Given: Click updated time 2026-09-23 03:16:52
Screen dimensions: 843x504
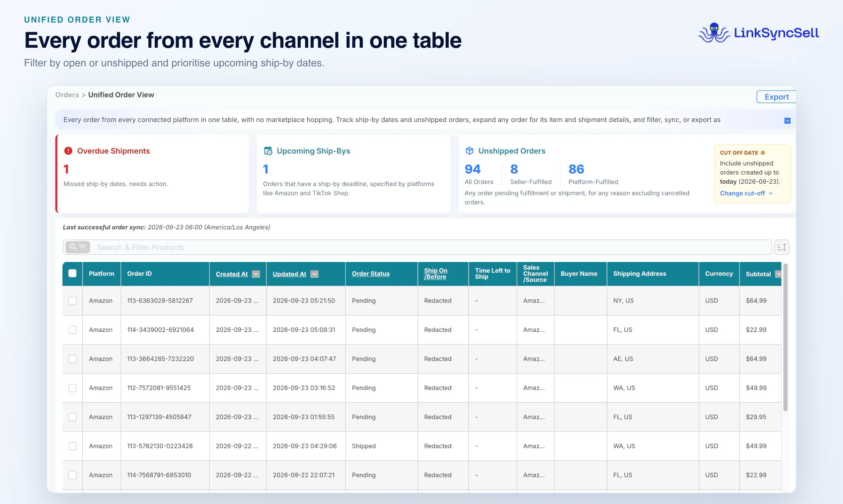Looking at the screenshot, I should [304, 388].
